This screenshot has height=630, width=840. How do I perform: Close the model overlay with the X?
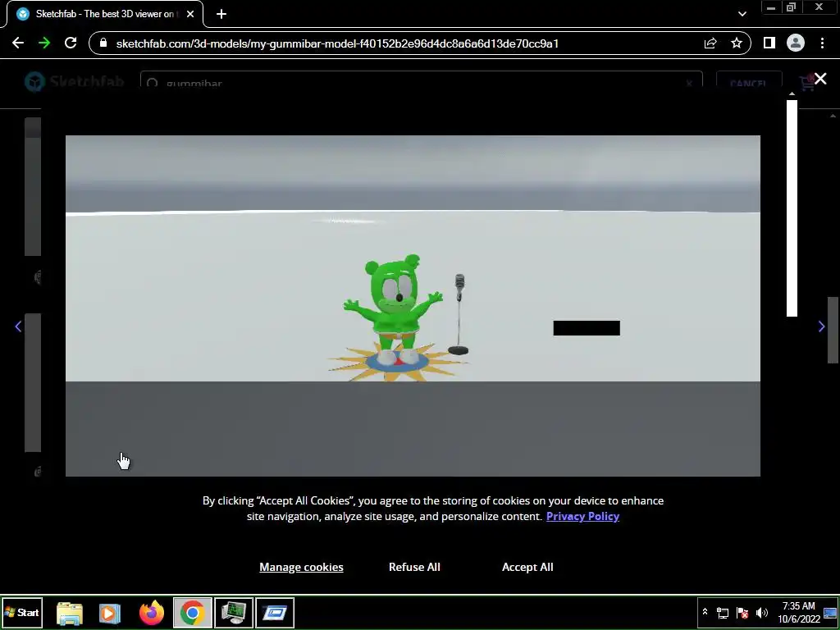coord(820,79)
